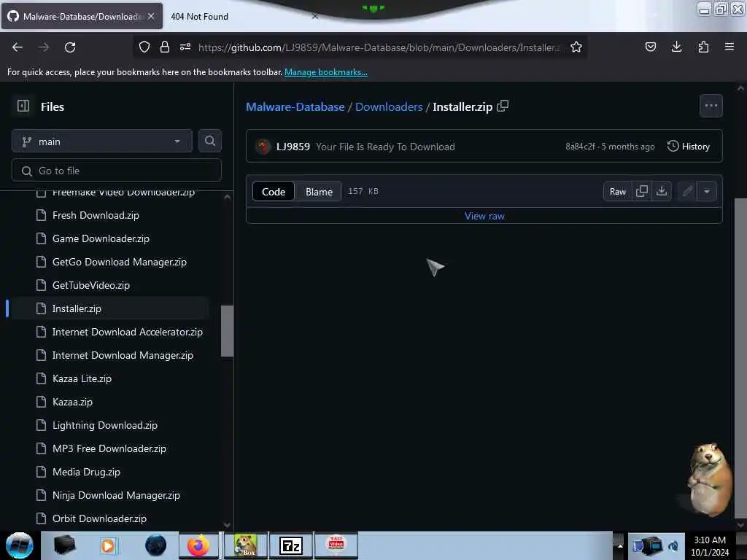
Task: Open the extensions puzzle icon
Action: (x=703, y=47)
